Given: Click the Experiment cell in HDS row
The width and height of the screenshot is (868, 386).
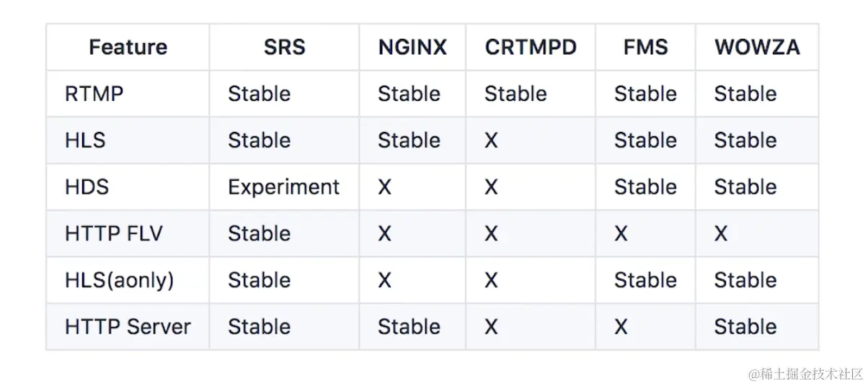Looking at the screenshot, I should point(283,187).
